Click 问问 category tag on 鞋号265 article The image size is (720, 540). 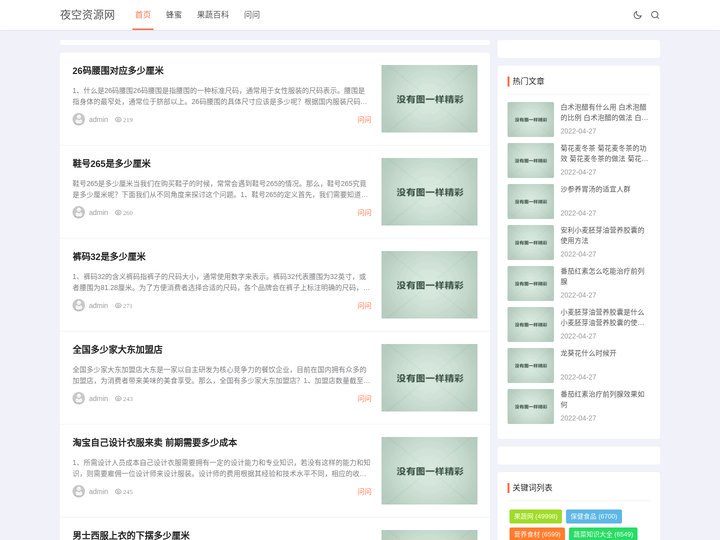(364, 213)
